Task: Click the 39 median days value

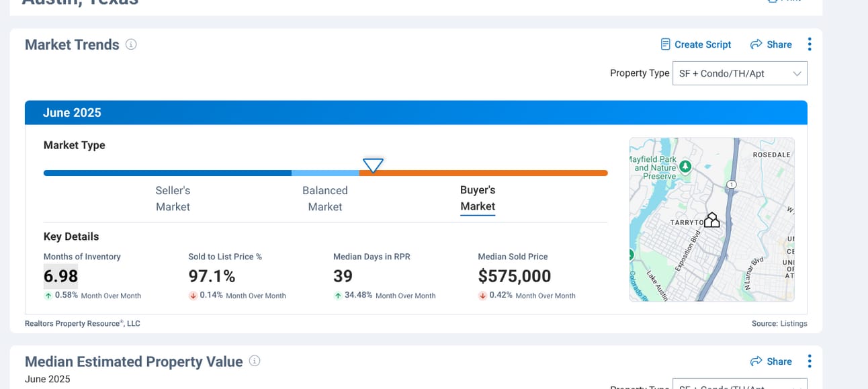Action: 343,276
